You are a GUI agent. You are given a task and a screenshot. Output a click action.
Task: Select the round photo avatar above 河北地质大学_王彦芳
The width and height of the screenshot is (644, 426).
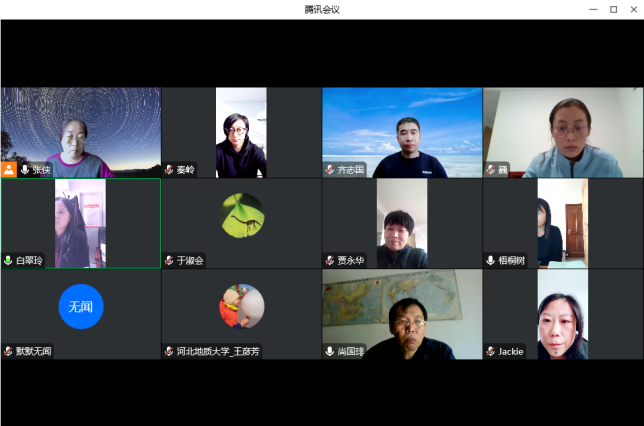click(x=242, y=306)
